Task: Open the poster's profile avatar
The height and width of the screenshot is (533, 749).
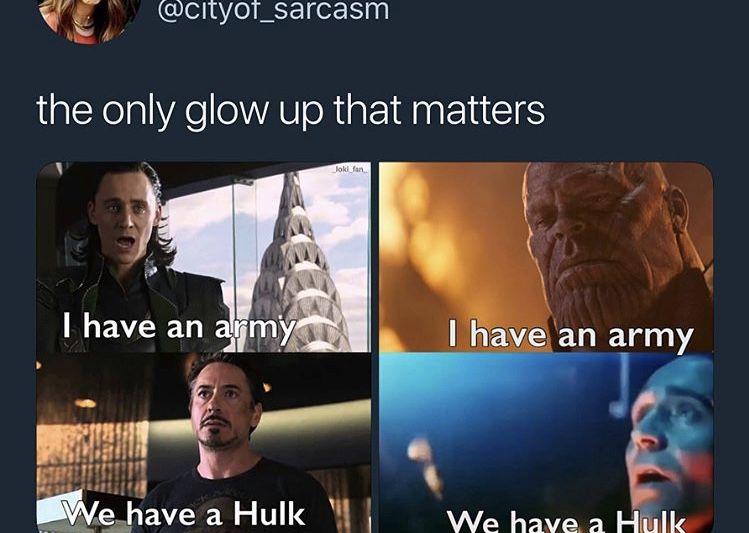Action: point(89,19)
